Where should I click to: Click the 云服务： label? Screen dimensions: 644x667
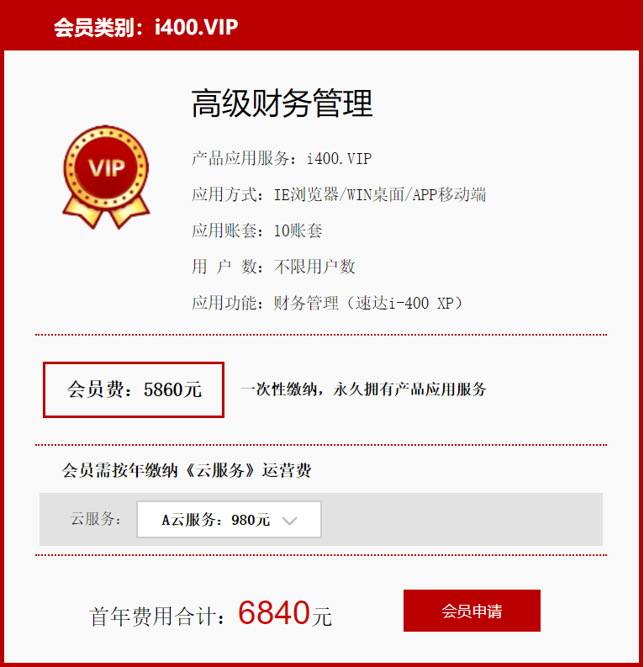pos(96,519)
